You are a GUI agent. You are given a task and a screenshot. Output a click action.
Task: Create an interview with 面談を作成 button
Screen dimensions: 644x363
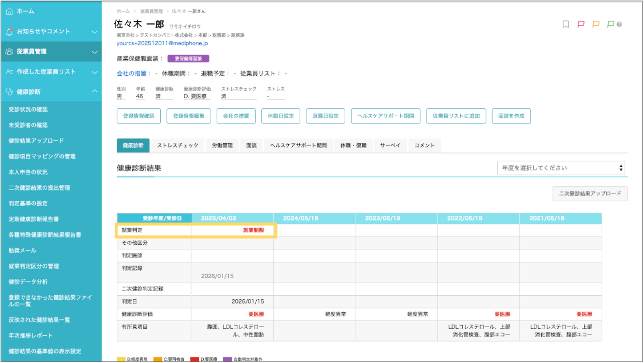[511, 116]
